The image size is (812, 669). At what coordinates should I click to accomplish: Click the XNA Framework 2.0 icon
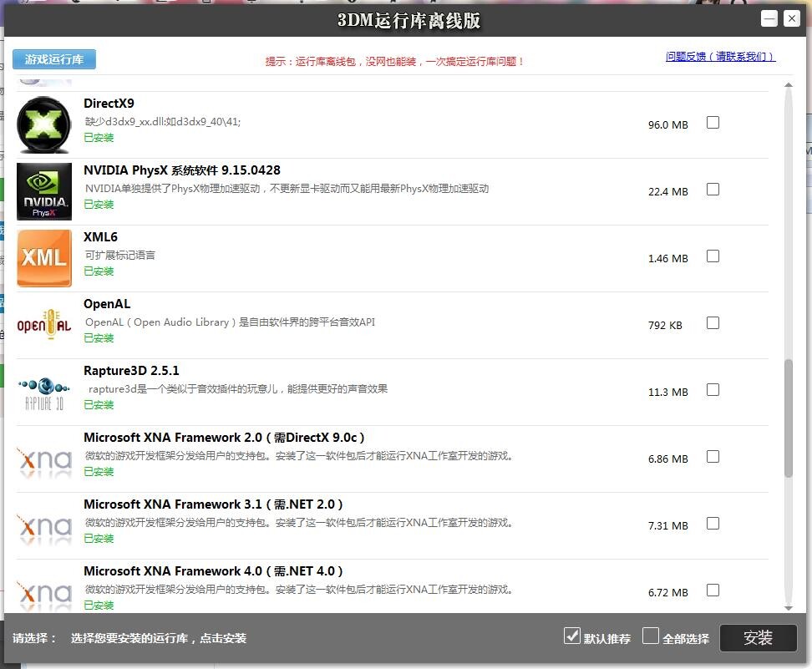(43, 458)
